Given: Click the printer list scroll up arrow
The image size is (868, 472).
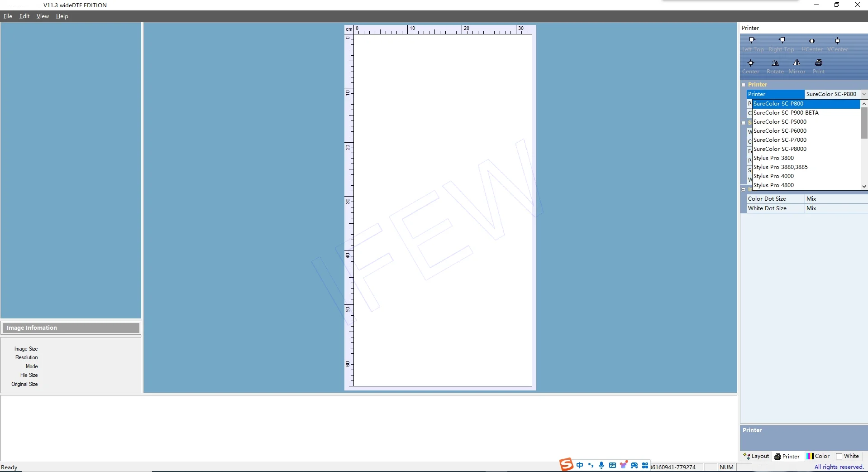Looking at the screenshot, I should [x=864, y=104].
